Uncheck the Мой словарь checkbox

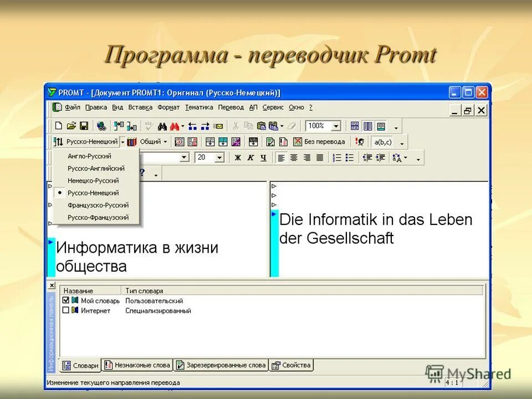[66, 300]
